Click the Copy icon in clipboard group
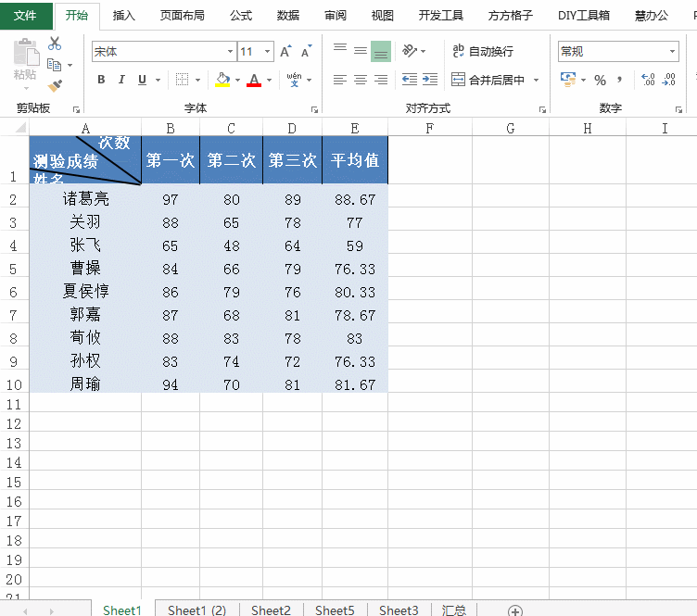This screenshot has height=616, width=697. (x=55, y=65)
